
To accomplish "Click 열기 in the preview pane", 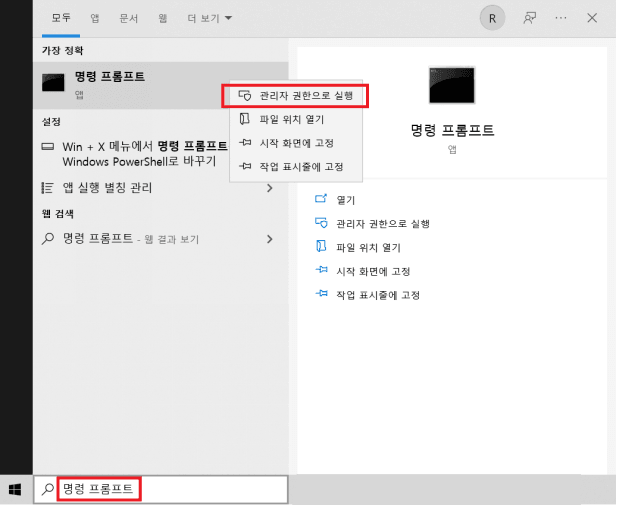I will pos(345,200).
